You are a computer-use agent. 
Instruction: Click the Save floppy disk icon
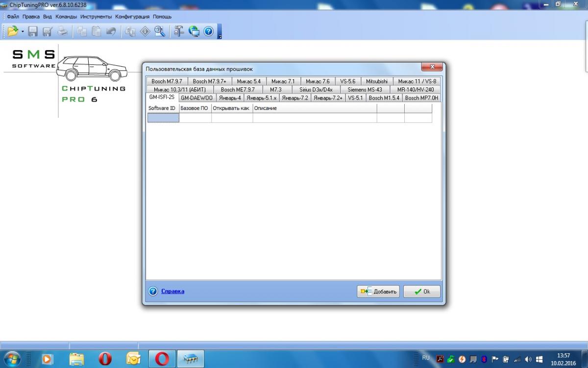tap(33, 31)
